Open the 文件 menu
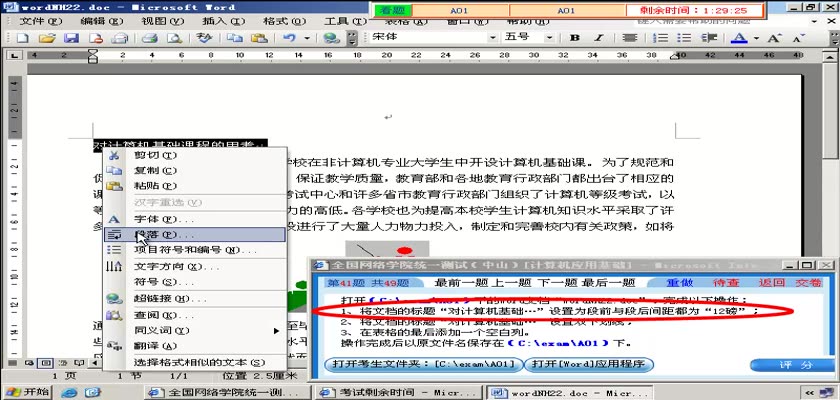The height and width of the screenshot is (400, 840). 40,21
